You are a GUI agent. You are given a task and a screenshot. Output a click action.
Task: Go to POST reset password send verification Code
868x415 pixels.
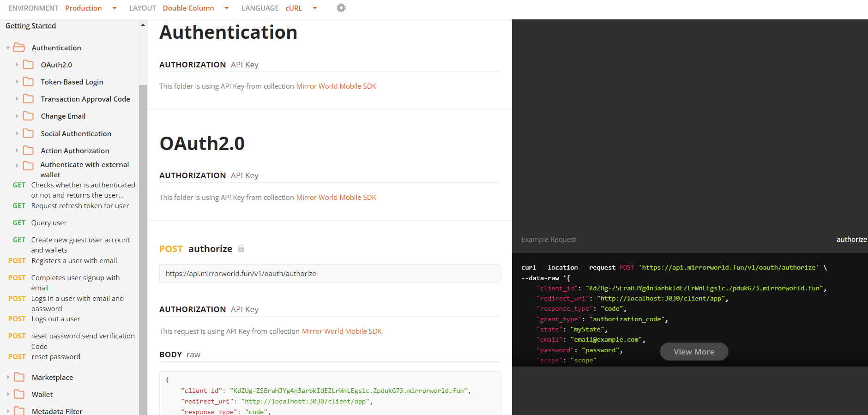tap(72, 341)
